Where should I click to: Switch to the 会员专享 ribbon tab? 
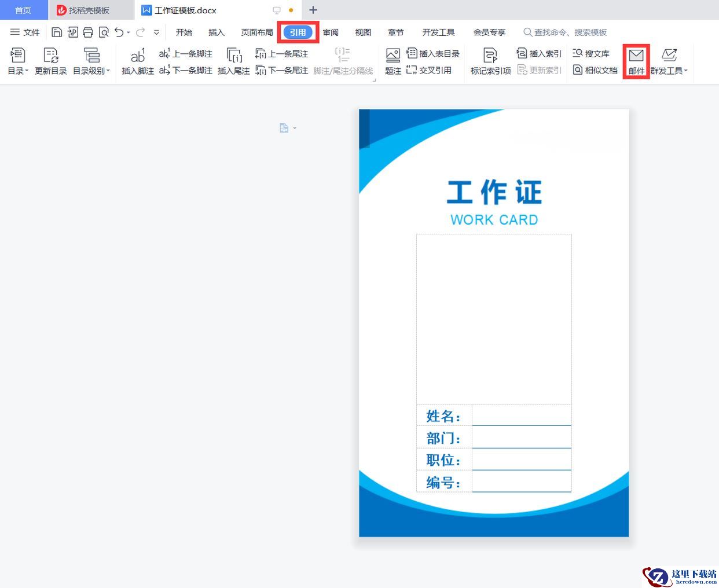[x=489, y=32]
